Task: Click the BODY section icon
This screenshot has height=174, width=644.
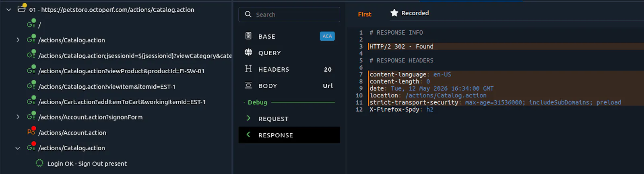Action: coord(248,85)
